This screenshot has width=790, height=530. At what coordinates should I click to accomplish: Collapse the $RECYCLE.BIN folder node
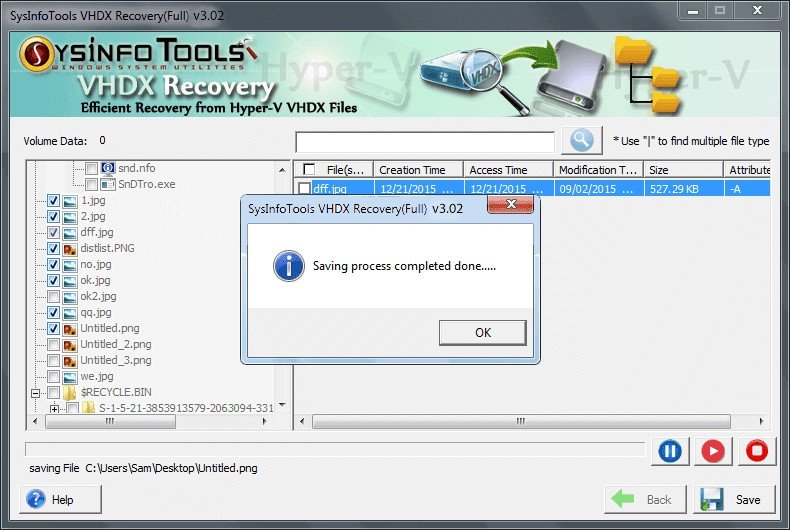pos(35,393)
